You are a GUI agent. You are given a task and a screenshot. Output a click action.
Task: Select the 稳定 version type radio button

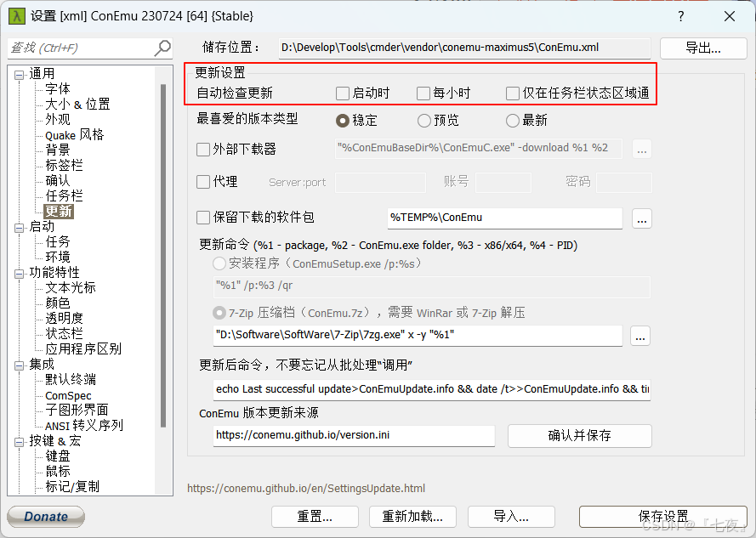343,121
